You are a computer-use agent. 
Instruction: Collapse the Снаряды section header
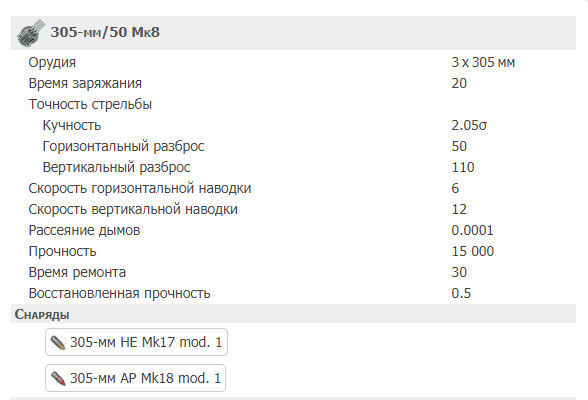[x=293, y=314]
